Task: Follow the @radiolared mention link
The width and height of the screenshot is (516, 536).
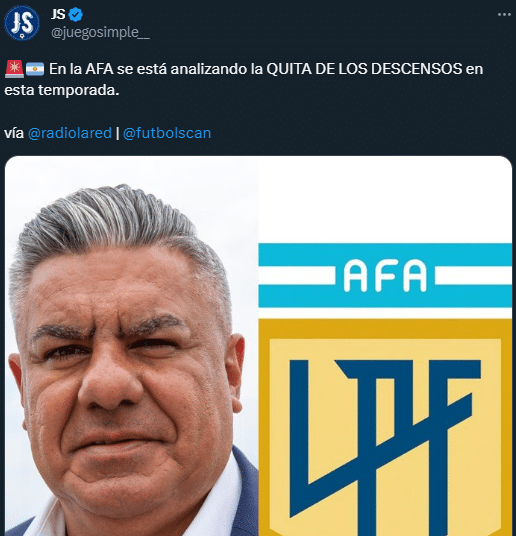Action: [70, 133]
